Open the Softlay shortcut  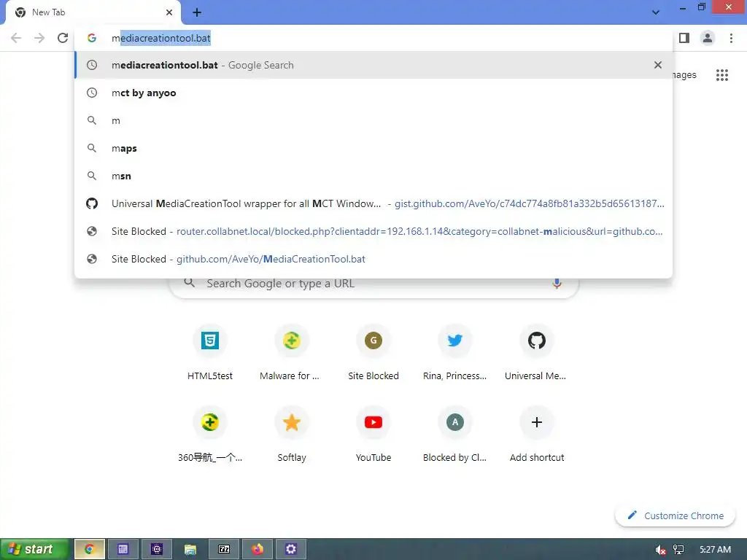tap(292, 435)
